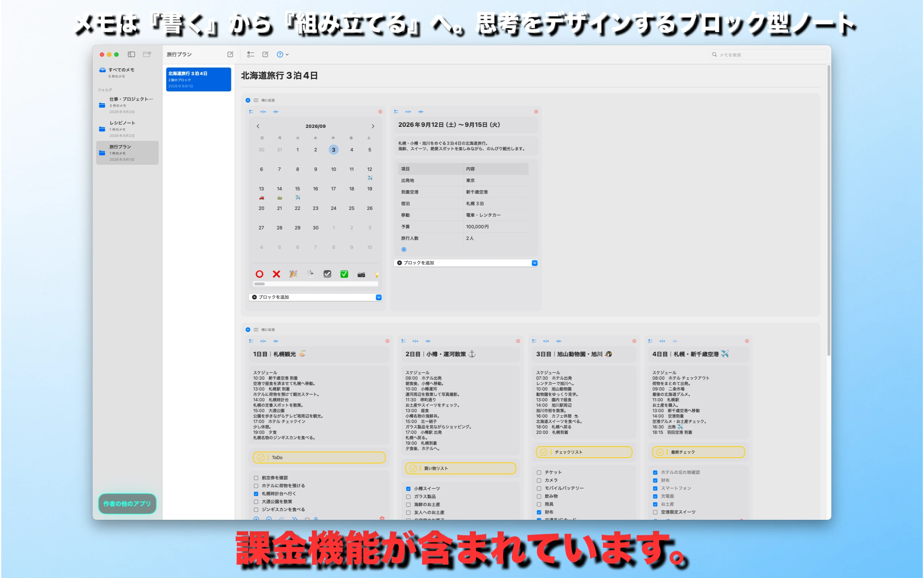
Task: Open すべてのメモ in sidebar
Action: pos(127,73)
